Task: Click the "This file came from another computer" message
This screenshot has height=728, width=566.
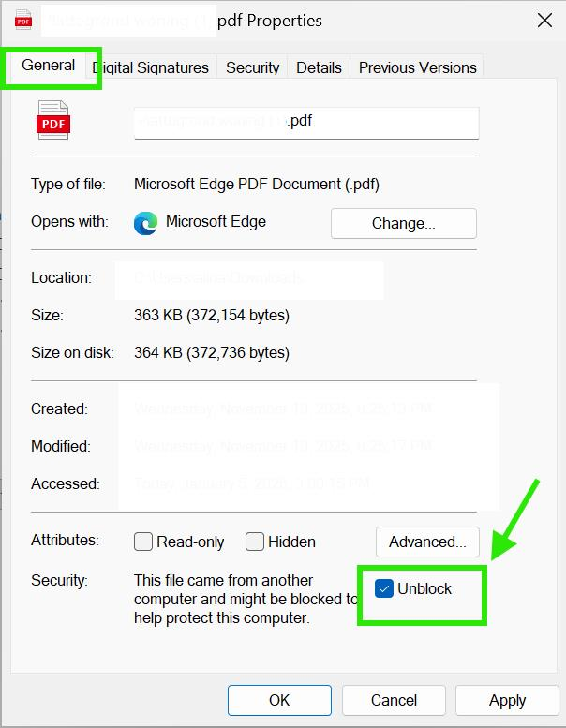Action: (246, 599)
